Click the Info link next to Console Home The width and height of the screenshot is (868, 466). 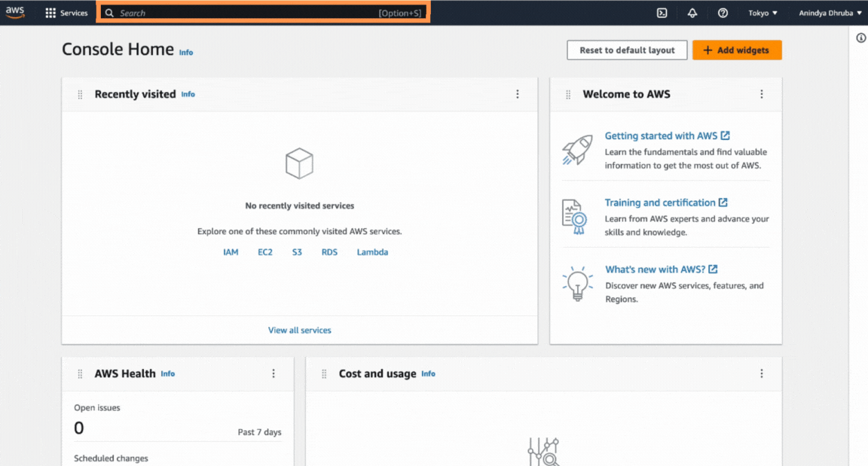pyautogui.click(x=185, y=52)
